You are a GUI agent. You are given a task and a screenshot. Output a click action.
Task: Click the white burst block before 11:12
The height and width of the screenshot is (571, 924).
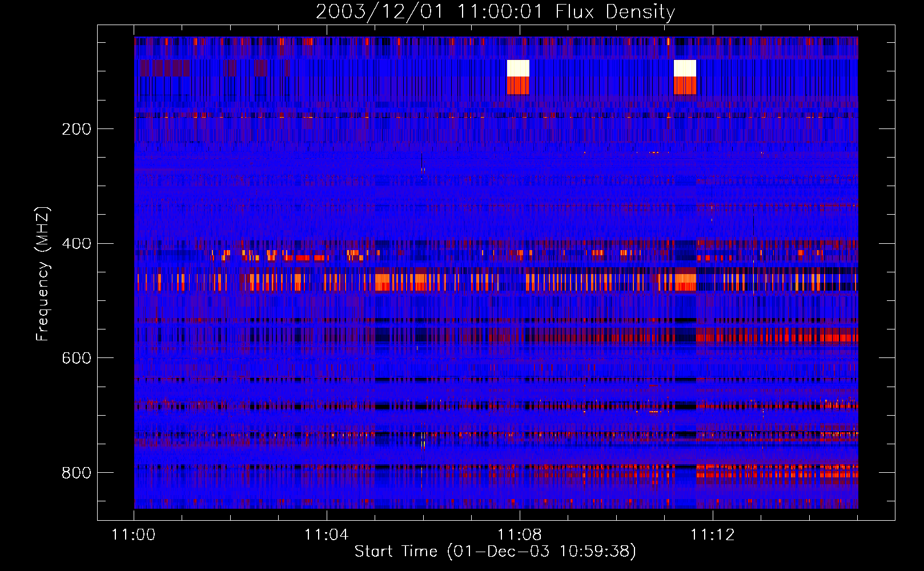[685, 68]
